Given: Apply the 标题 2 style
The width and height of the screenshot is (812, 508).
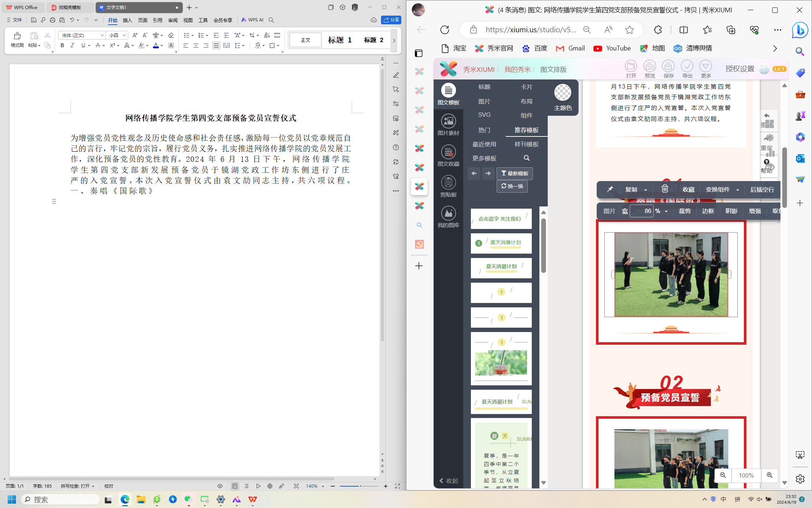Looking at the screenshot, I should [x=374, y=40].
